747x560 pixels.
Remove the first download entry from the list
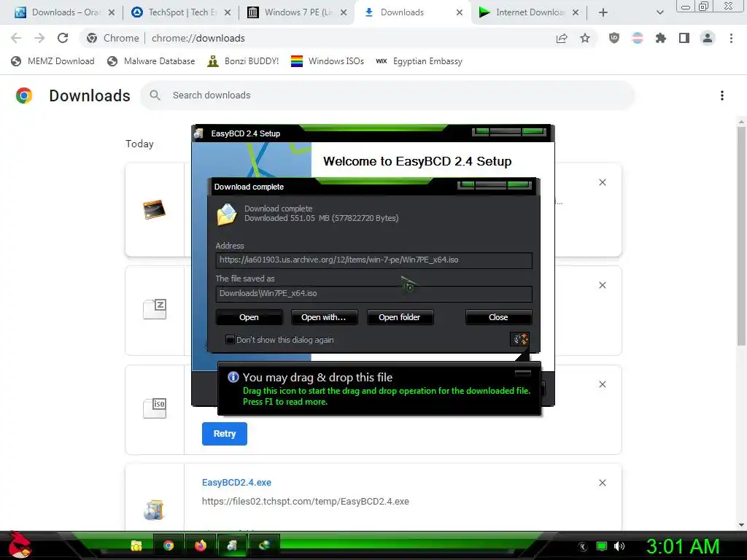point(602,182)
